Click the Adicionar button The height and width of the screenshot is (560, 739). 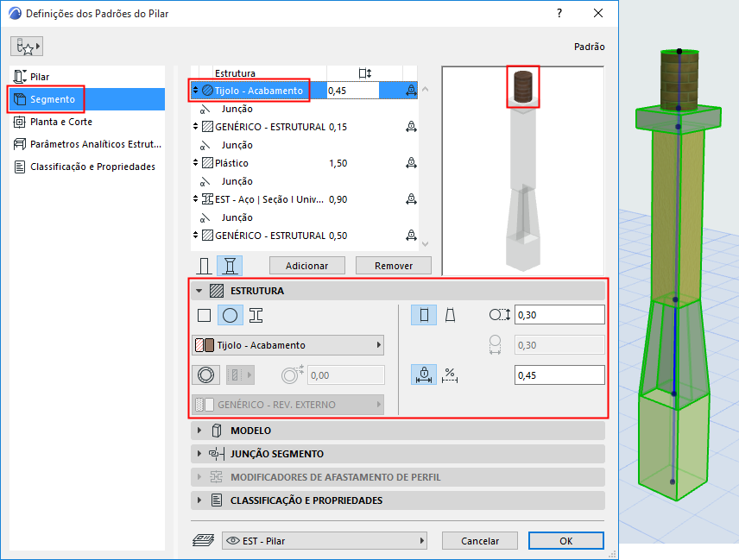click(x=306, y=265)
